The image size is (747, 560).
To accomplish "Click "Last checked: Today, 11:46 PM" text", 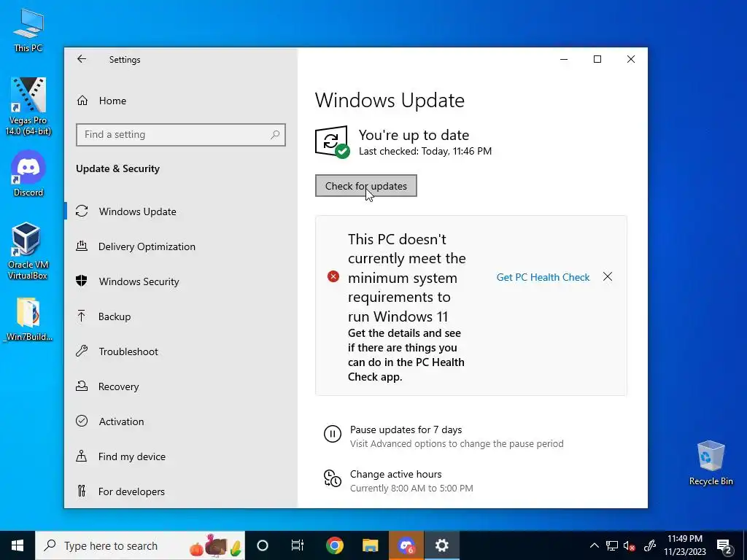I will pos(425,151).
